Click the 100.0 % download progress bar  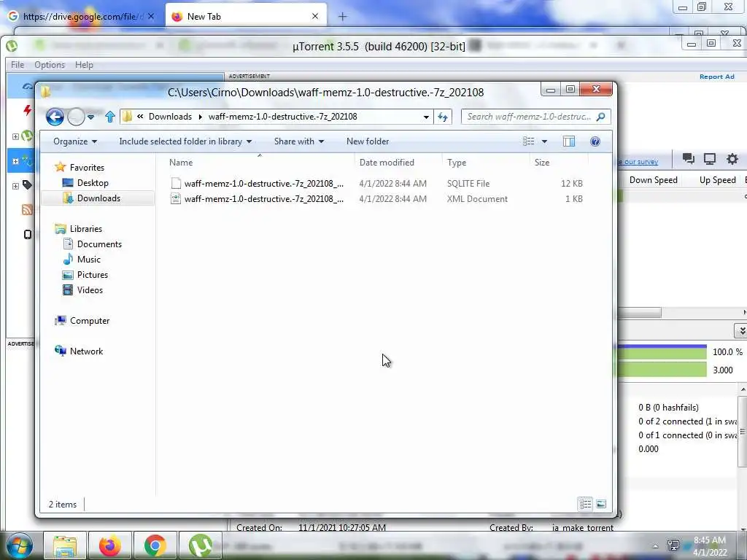click(x=662, y=352)
